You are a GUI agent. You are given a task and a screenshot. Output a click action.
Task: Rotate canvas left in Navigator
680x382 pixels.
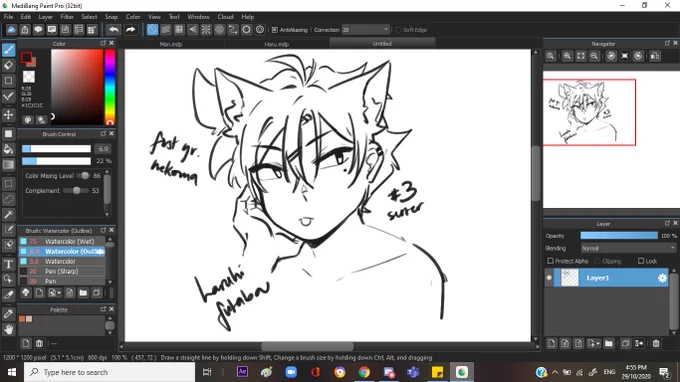[x=611, y=56]
